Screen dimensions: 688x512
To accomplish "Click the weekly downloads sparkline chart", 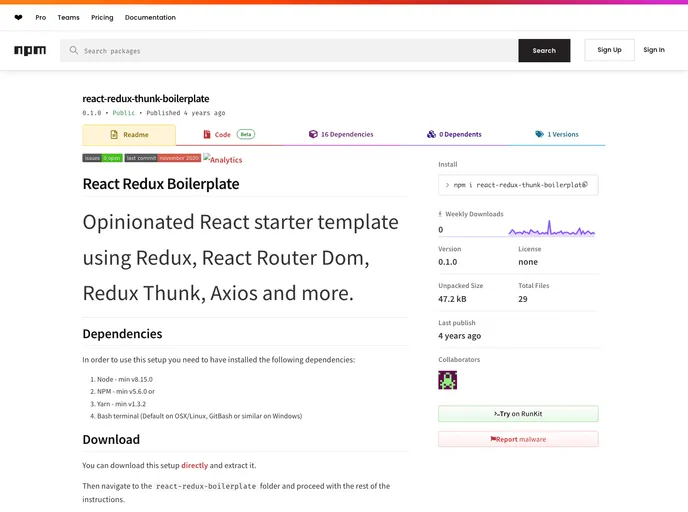I will (552, 228).
